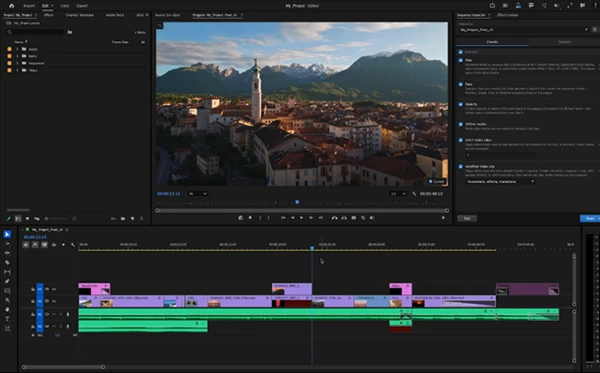
Task: Select the Selection arrow tool
Action: tap(7, 234)
